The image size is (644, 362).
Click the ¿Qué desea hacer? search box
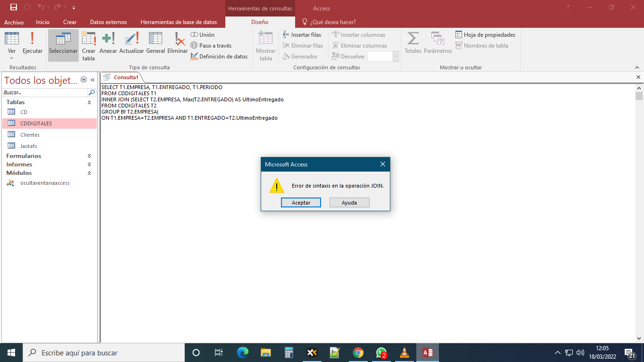329,22
